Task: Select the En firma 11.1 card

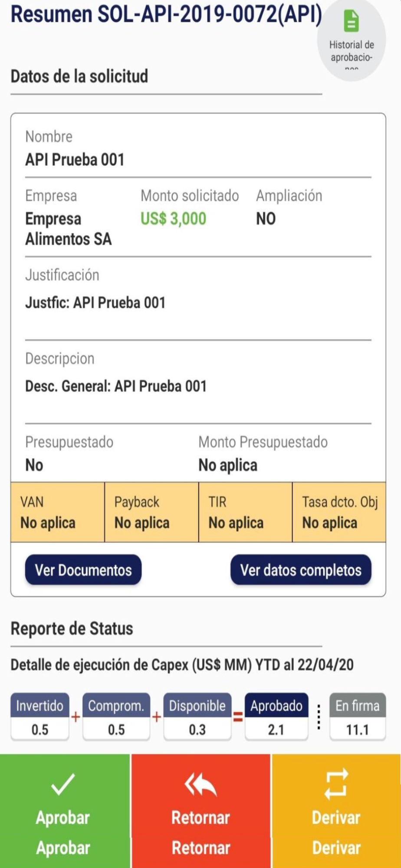Action: tap(358, 717)
